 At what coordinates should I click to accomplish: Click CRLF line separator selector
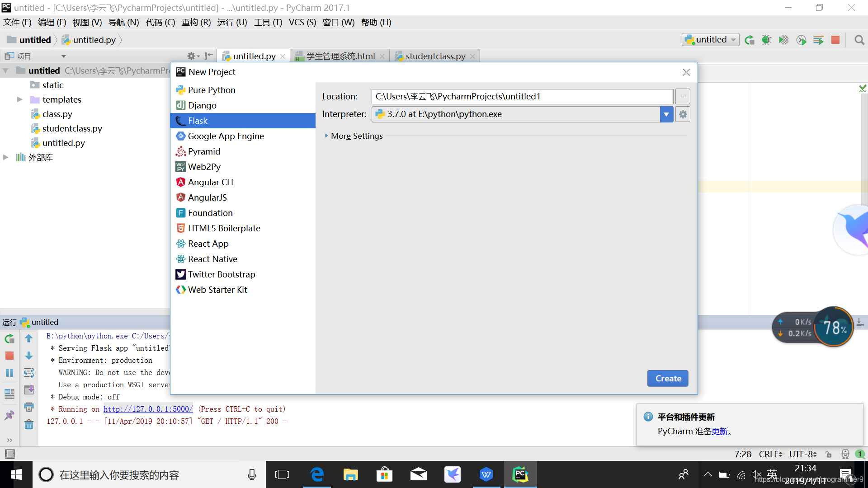(x=770, y=454)
